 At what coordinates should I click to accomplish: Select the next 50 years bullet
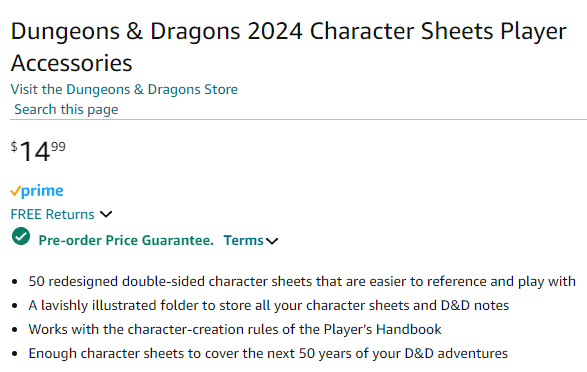point(268,353)
